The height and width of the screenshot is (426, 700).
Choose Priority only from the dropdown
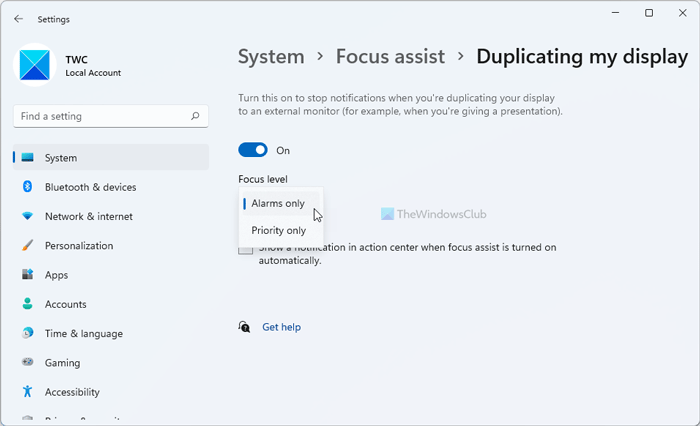(x=279, y=230)
